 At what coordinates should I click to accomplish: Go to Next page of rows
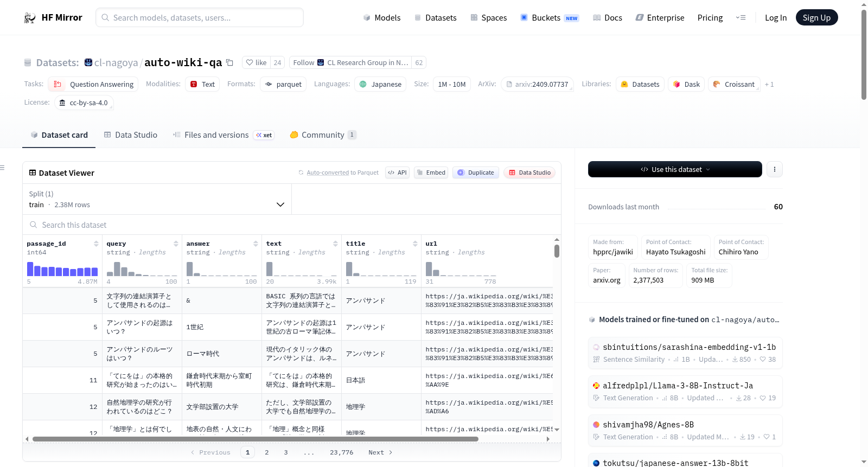pyautogui.click(x=380, y=452)
